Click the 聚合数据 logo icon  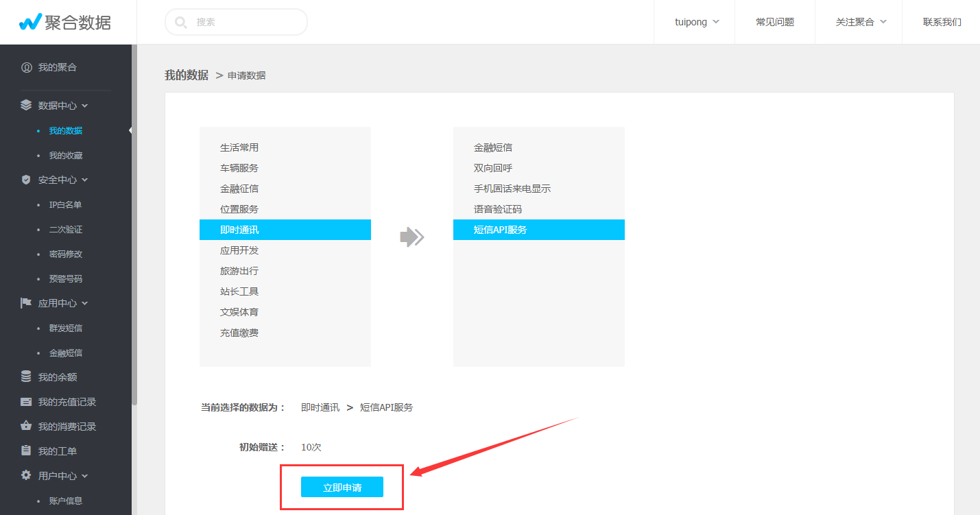click(30, 22)
